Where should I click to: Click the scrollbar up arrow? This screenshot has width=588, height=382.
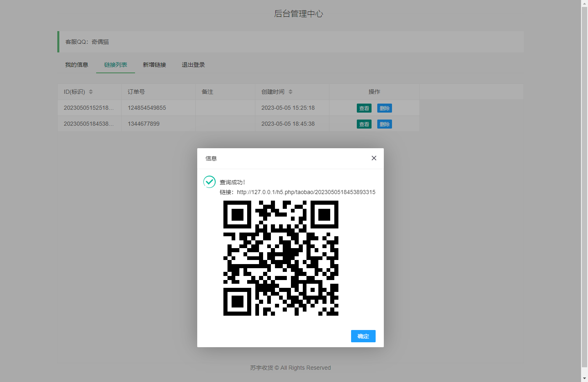point(584,4)
